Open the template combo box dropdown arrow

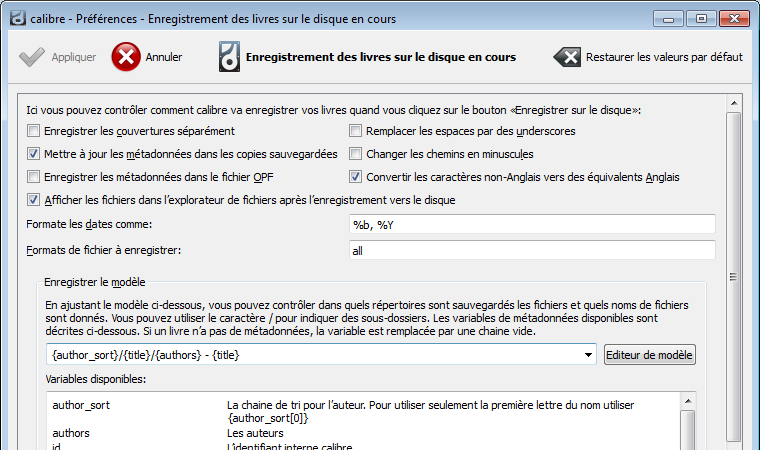click(588, 355)
